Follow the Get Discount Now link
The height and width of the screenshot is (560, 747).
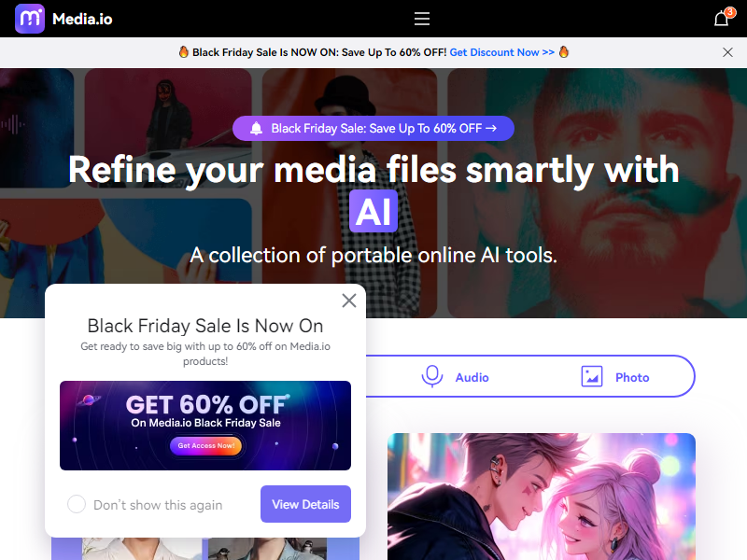502,52
